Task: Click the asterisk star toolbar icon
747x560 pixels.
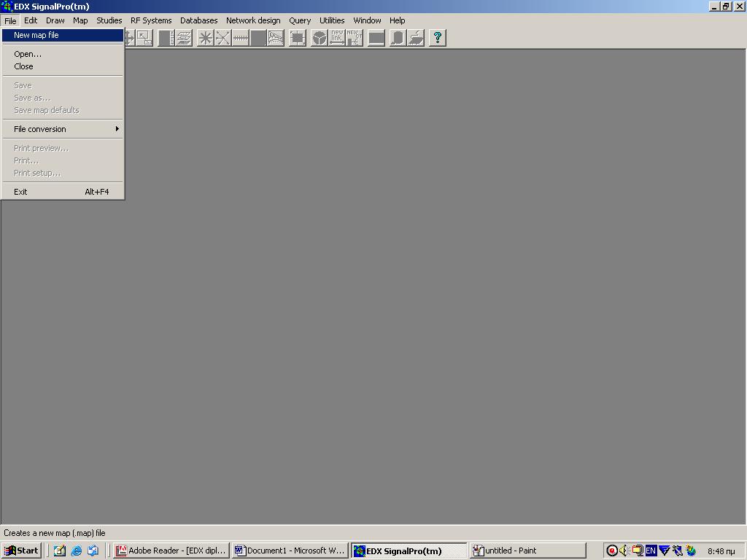Action: (205, 38)
